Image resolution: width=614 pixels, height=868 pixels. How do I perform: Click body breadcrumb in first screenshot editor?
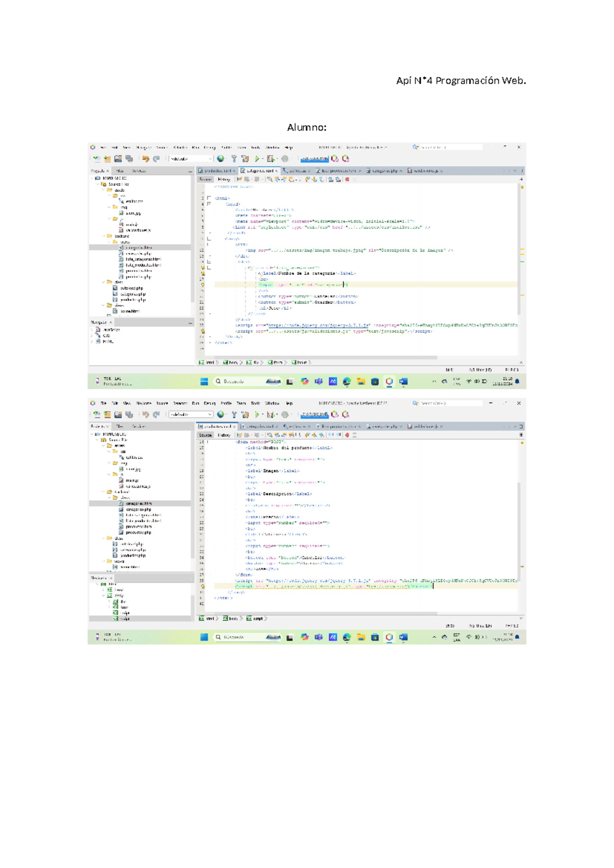click(230, 362)
